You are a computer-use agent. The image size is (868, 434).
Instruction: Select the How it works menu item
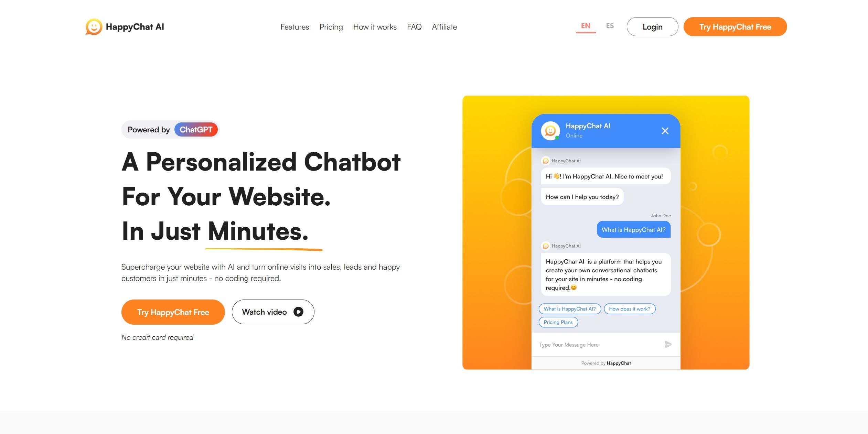point(374,26)
